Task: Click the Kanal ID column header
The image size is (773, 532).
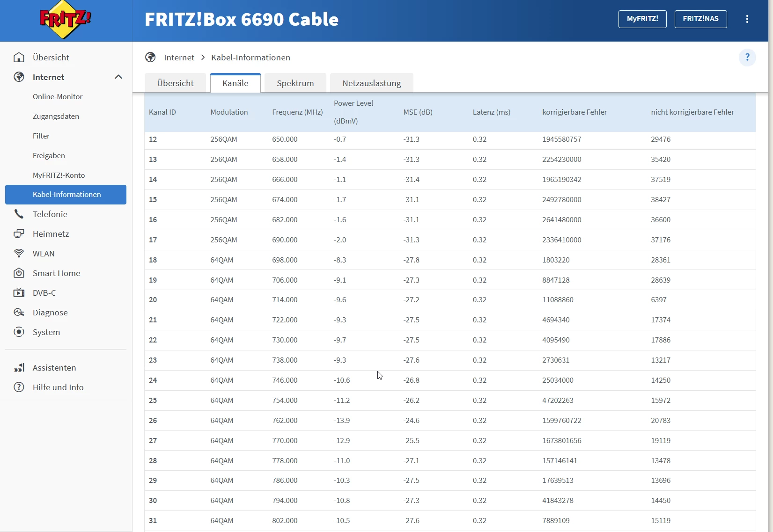Action: (x=162, y=112)
